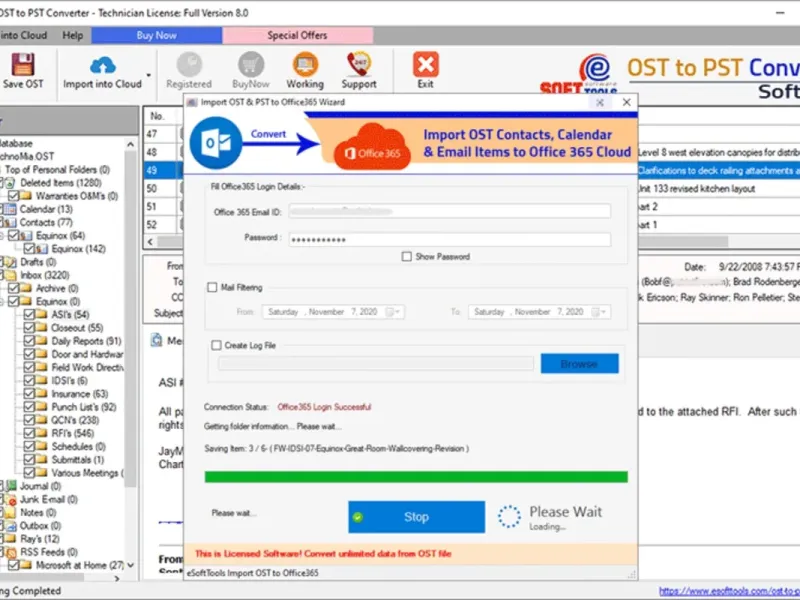800x600 pixels.
Task: Toggle the Warranties O&M's folder checkbox
Action: coord(13,196)
